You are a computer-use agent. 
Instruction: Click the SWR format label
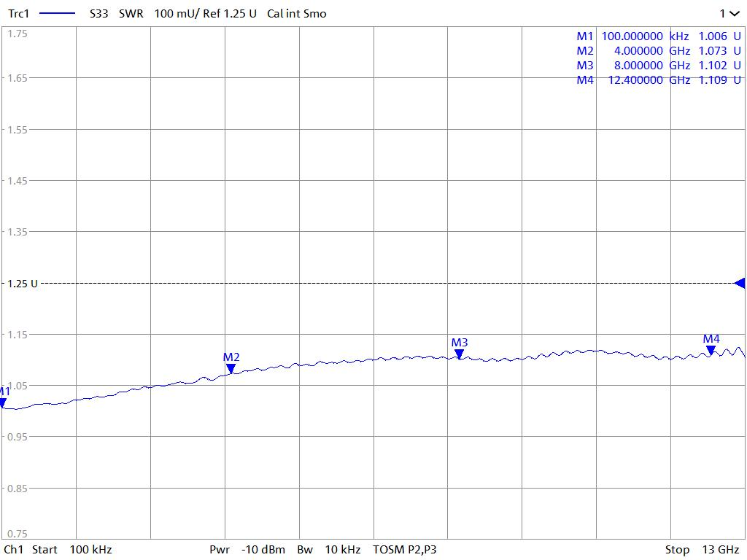pyautogui.click(x=131, y=14)
